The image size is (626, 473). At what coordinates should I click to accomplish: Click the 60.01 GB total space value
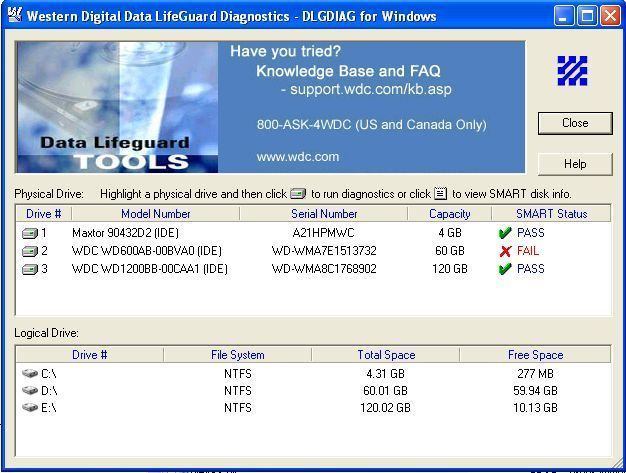pos(385,390)
